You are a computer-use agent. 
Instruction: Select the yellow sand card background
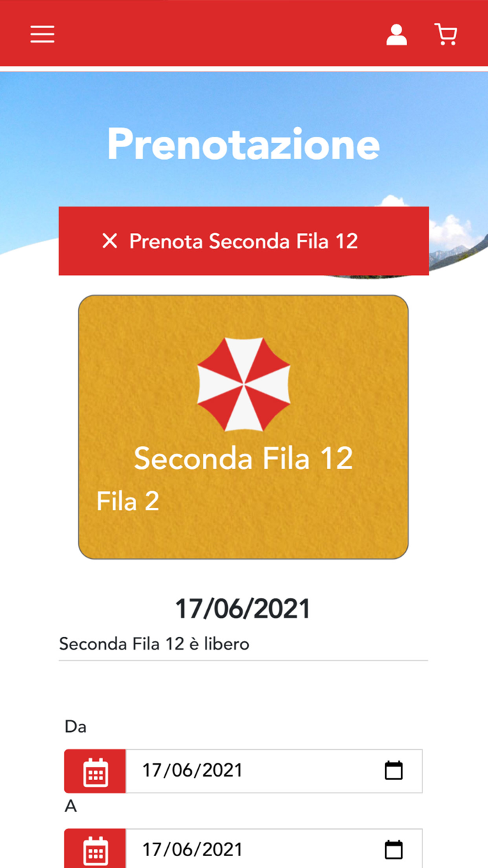tap(243, 427)
